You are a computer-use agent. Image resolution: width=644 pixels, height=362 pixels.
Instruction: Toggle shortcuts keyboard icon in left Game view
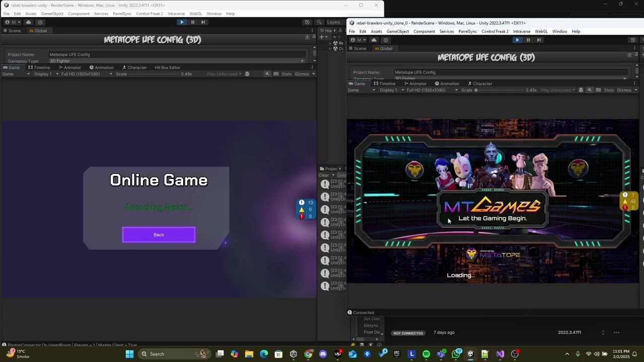[x=276, y=74]
